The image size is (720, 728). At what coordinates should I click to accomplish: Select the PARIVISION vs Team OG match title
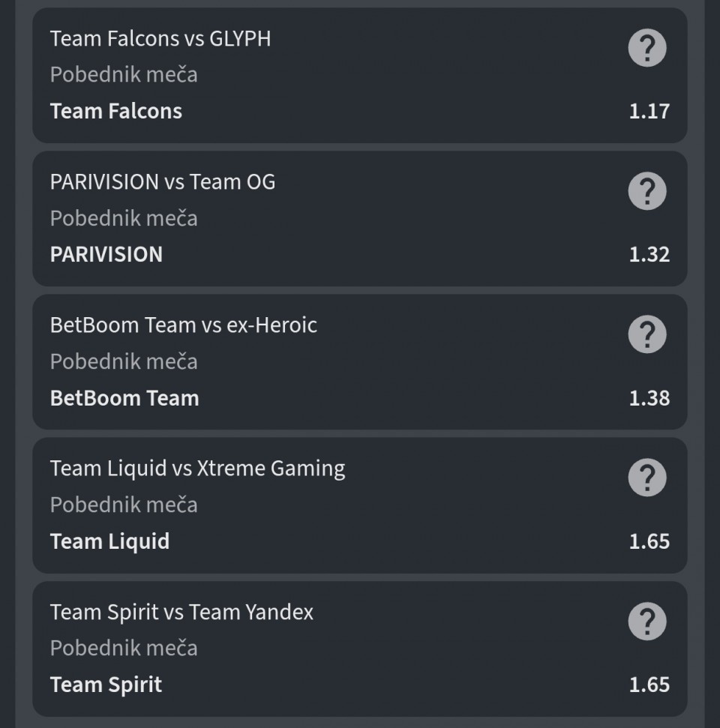(163, 181)
